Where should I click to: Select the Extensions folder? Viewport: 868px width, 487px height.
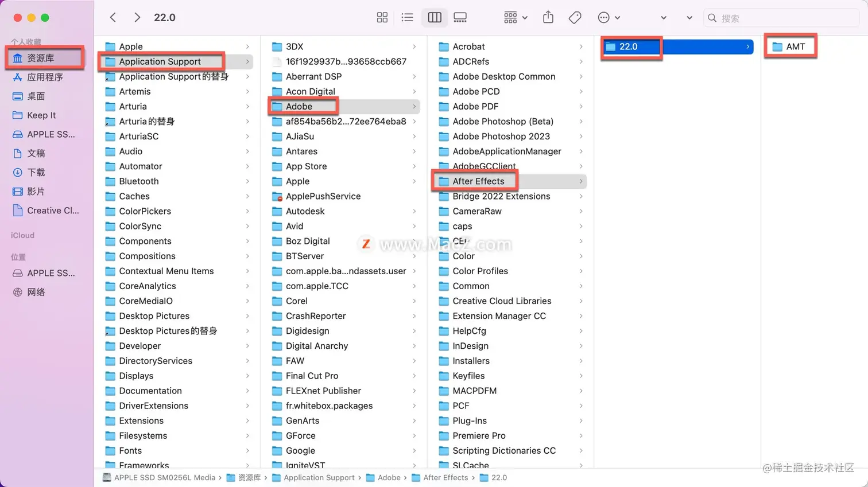(141, 420)
